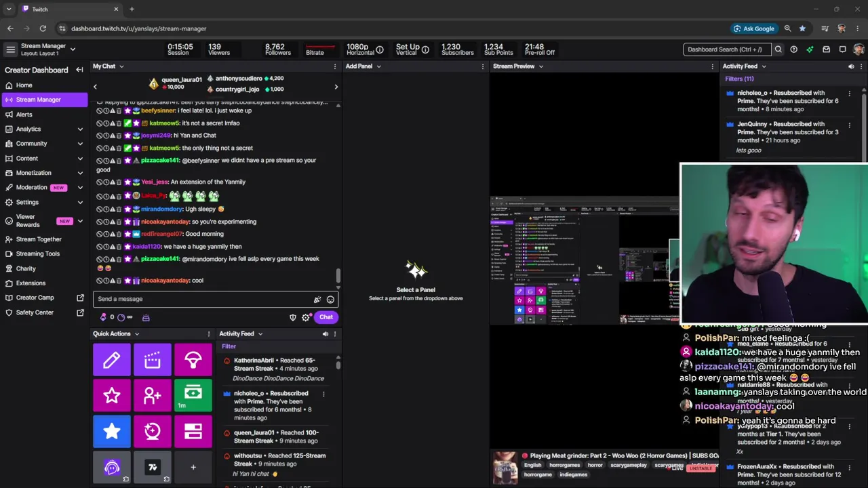Expand the Settings section in sidebar
The width and height of the screenshot is (868, 488).
[80, 202]
